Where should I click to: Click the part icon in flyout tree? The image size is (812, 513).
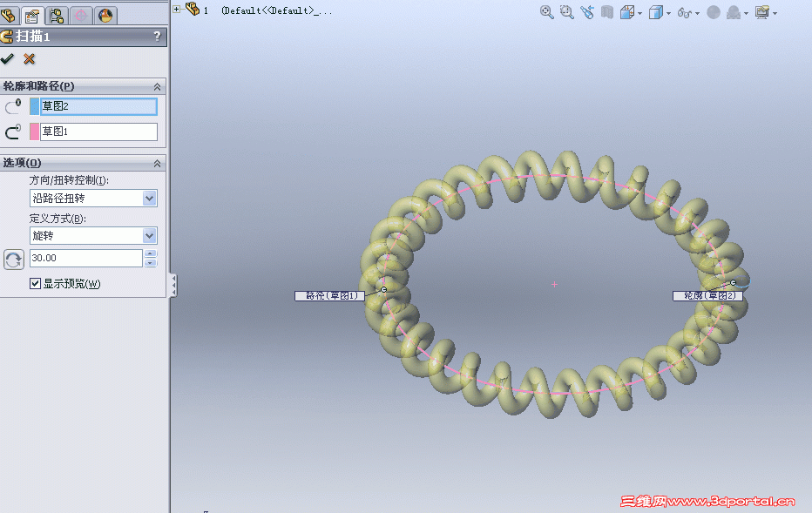193,9
